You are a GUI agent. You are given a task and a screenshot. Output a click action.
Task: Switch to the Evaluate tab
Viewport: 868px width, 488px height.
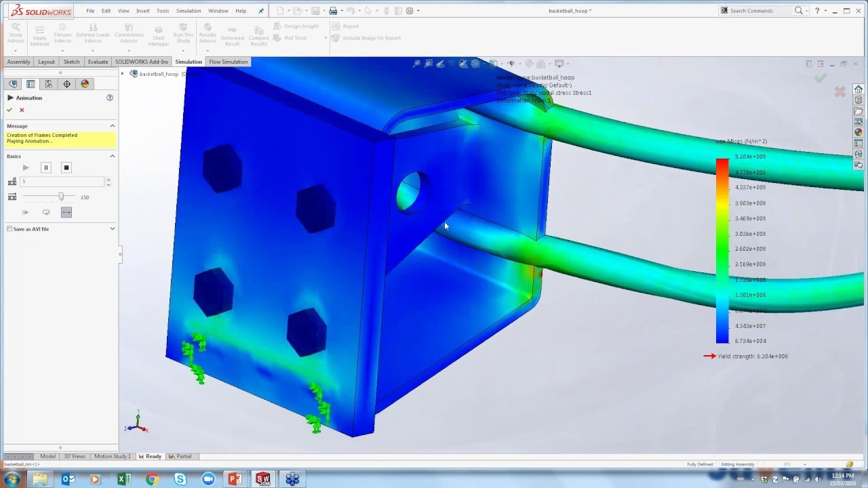click(x=98, y=62)
